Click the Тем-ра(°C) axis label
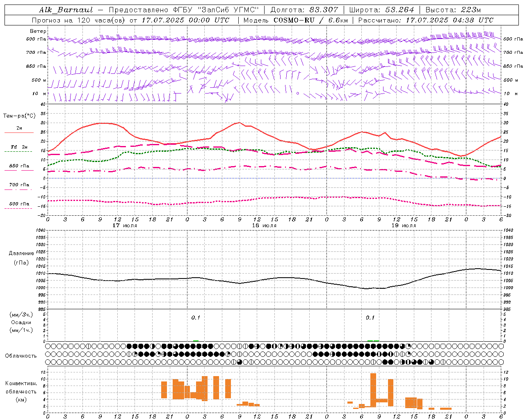 tap(19, 116)
